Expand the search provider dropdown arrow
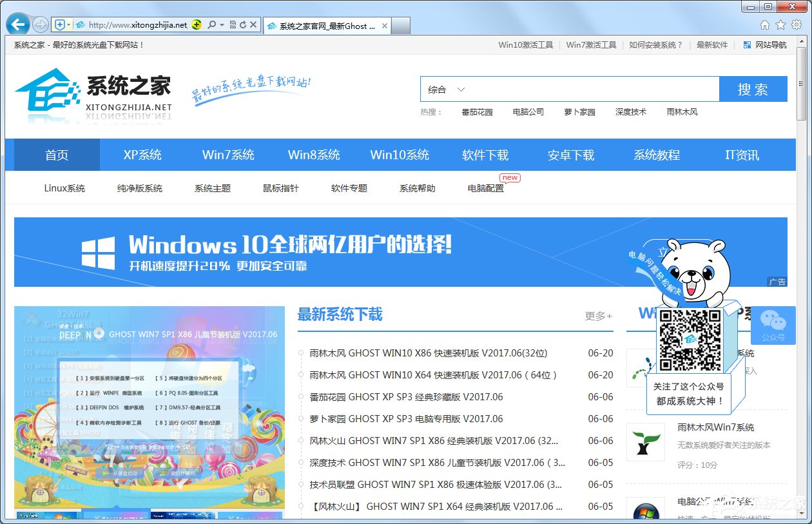The width and height of the screenshot is (812, 524). pos(221,24)
